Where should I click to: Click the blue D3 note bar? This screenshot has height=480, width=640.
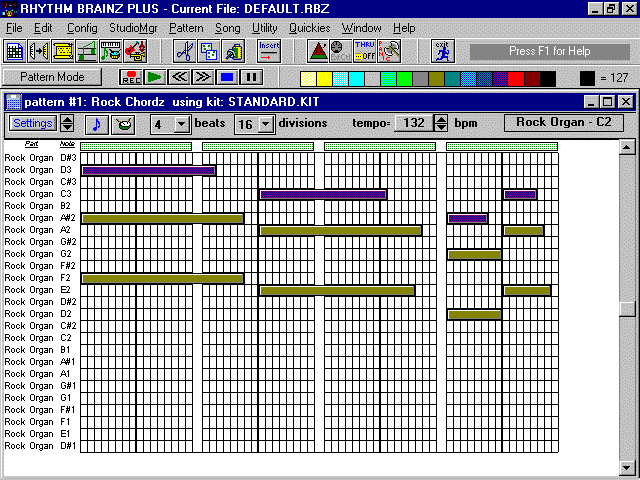(x=148, y=170)
